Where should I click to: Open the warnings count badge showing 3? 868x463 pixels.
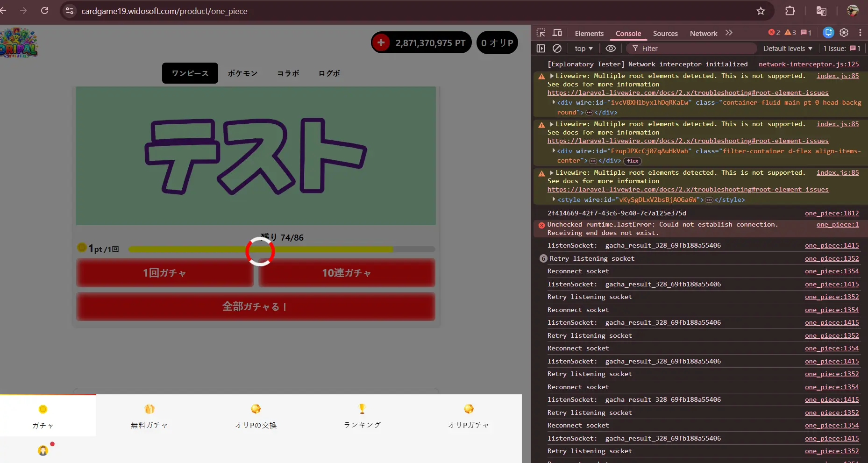coord(790,33)
